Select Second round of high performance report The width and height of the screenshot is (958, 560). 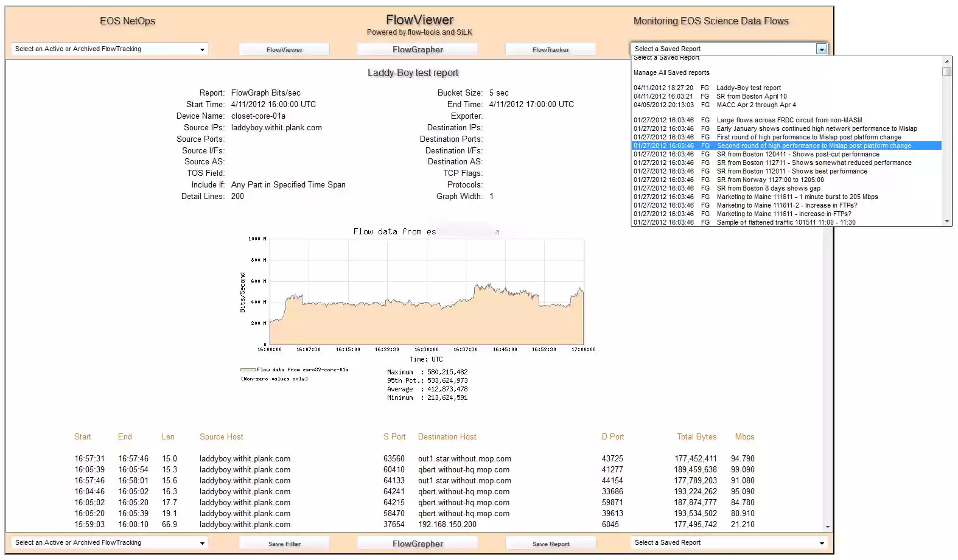pyautogui.click(x=813, y=146)
